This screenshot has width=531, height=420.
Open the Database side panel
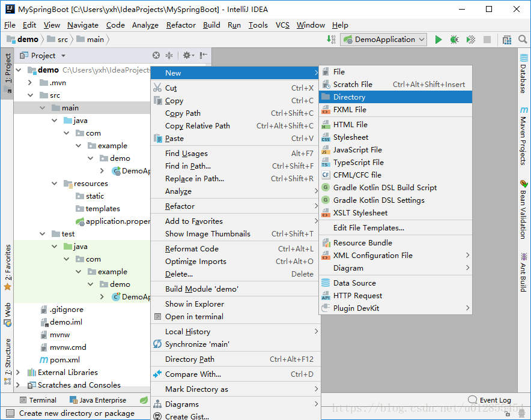tap(524, 73)
